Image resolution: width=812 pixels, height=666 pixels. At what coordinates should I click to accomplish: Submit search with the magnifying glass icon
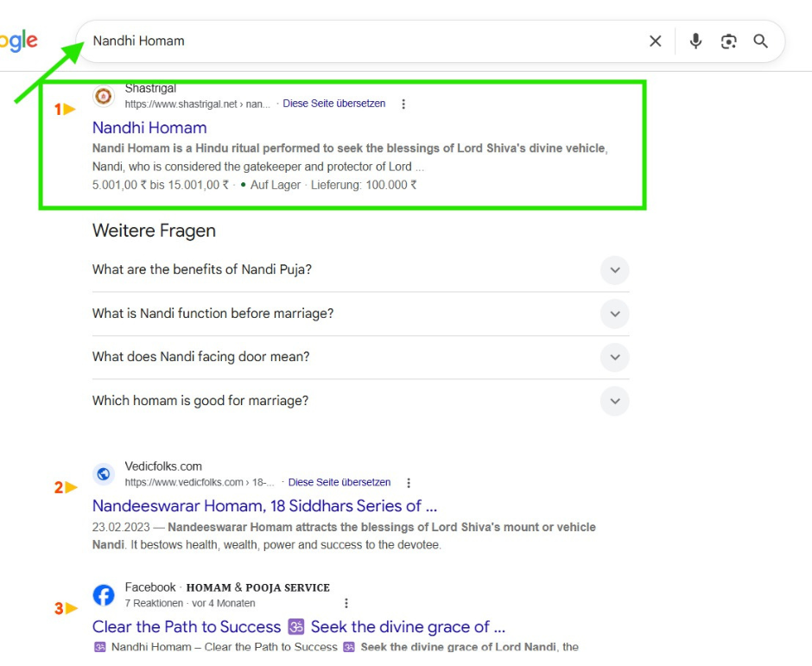[x=760, y=41]
